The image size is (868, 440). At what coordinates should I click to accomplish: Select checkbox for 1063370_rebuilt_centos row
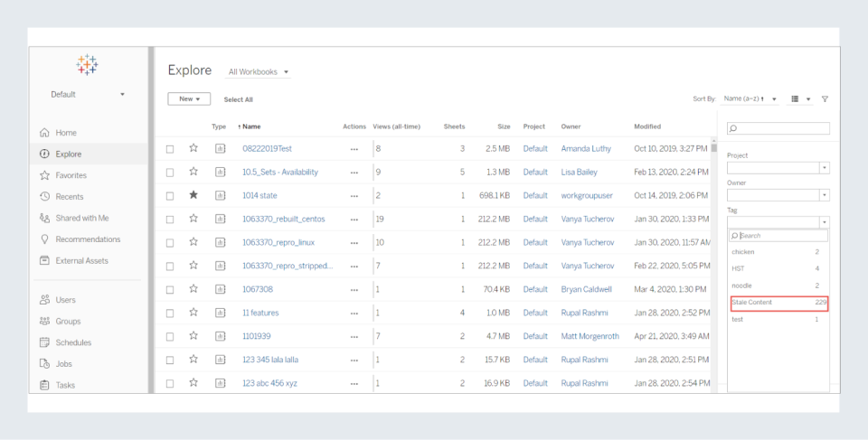[170, 220]
